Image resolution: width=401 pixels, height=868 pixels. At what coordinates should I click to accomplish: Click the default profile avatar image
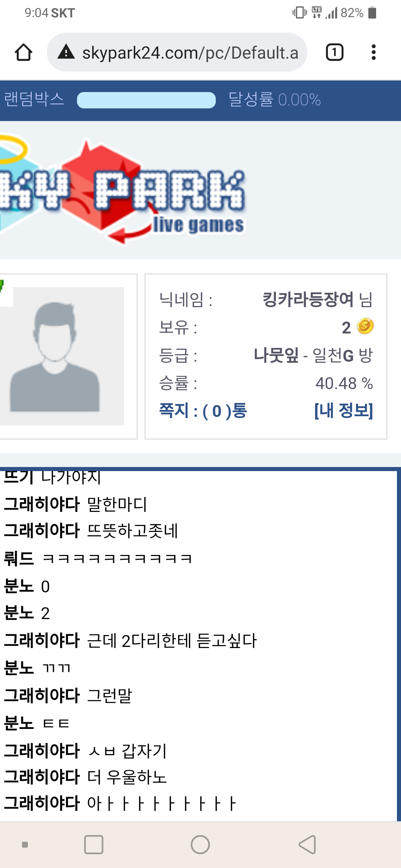(62, 356)
